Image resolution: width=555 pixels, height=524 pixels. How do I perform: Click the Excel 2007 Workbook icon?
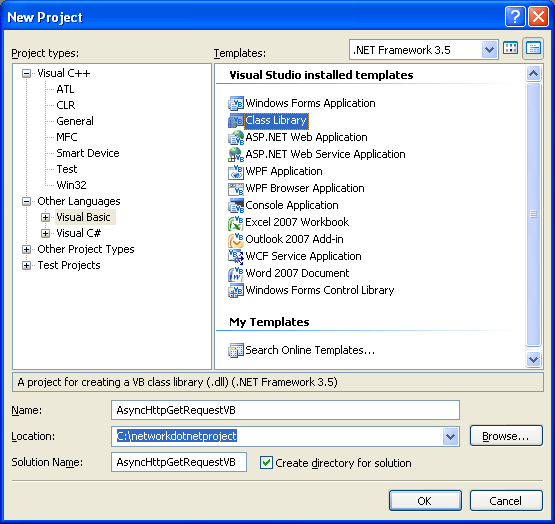[x=236, y=222]
